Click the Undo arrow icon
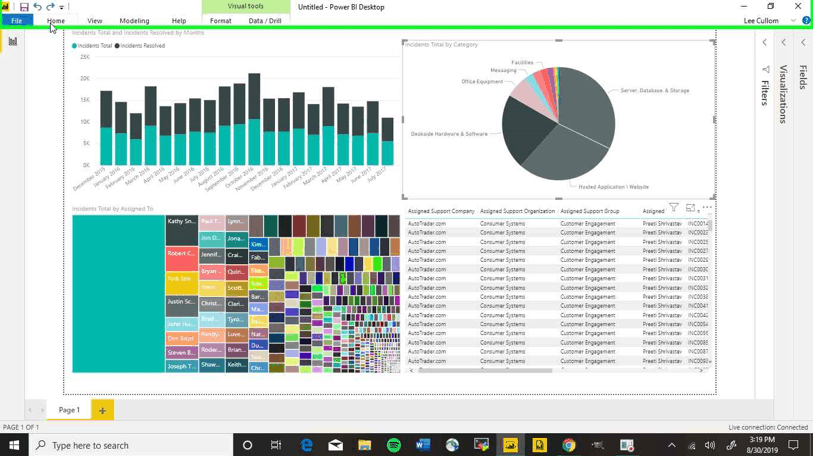815x457 pixels. click(x=37, y=7)
